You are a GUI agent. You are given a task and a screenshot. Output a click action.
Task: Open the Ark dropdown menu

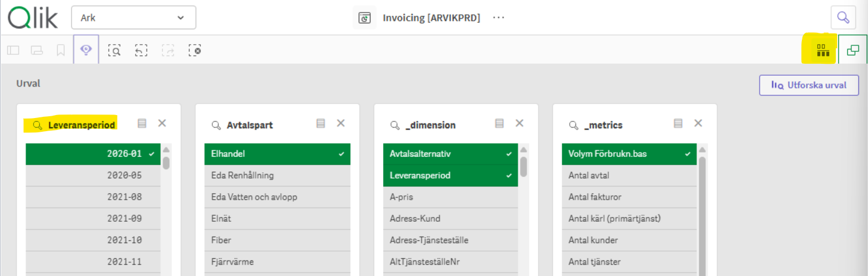133,18
